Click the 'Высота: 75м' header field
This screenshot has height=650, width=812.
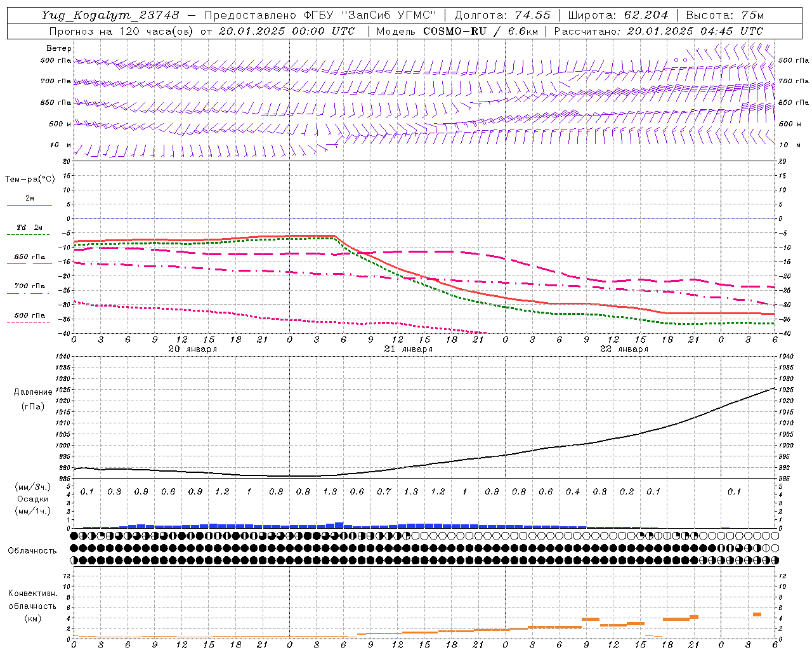[725, 15]
